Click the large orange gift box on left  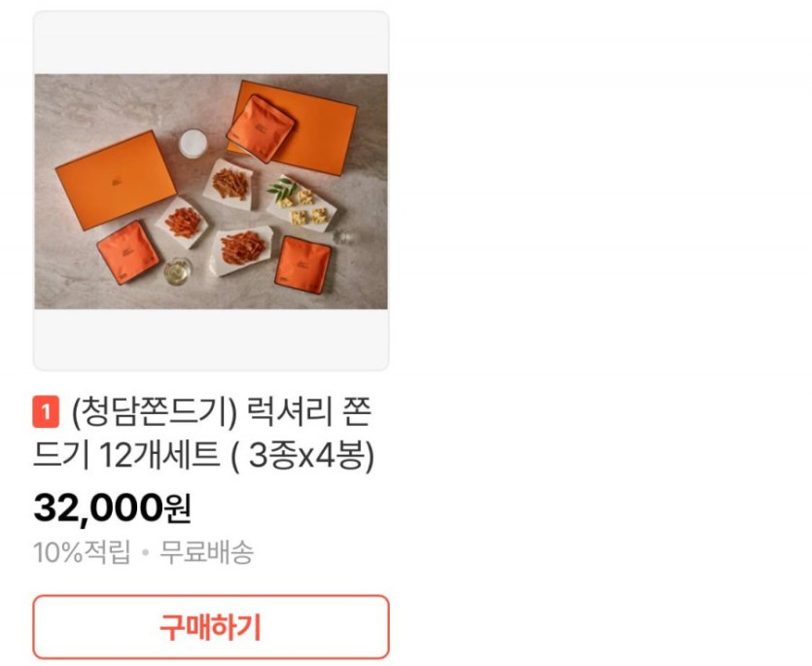(116, 180)
